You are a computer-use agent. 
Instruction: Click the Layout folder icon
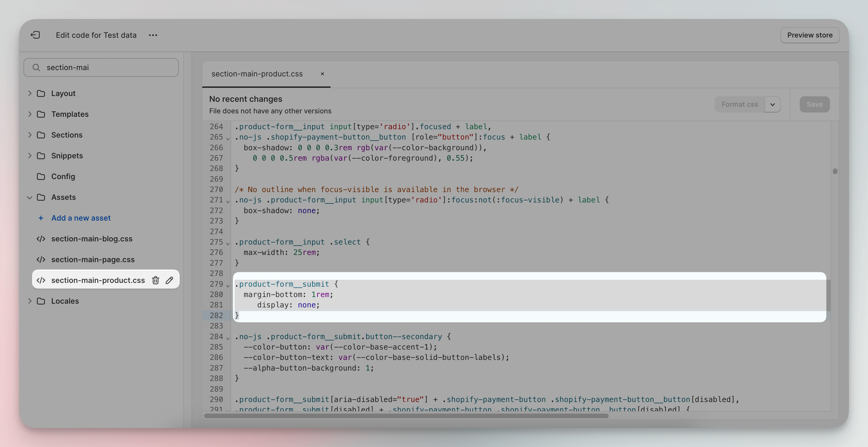point(41,93)
